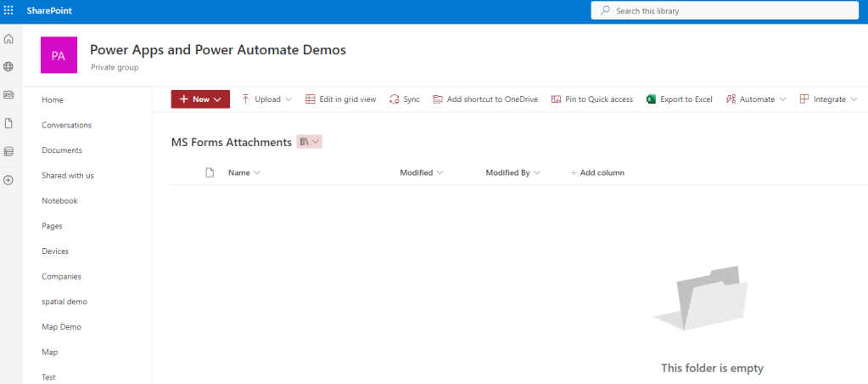The image size is (868, 384).
Task: Expand the Automate dropdown menu
Action: point(755,99)
